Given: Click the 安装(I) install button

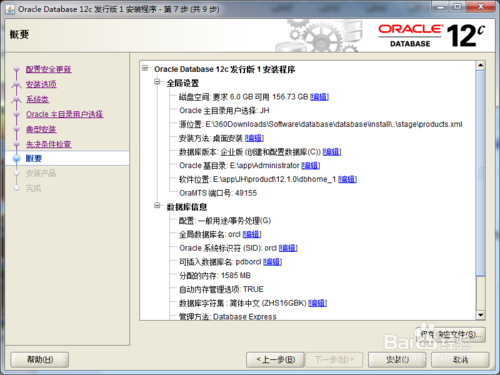Looking at the screenshot, I should tap(397, 360).
